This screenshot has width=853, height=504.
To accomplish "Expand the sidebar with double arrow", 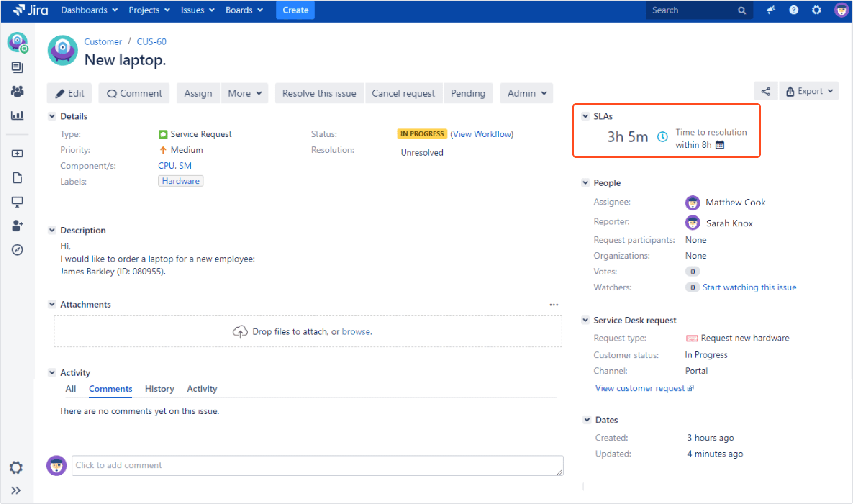I will click(x=16, y=491).
